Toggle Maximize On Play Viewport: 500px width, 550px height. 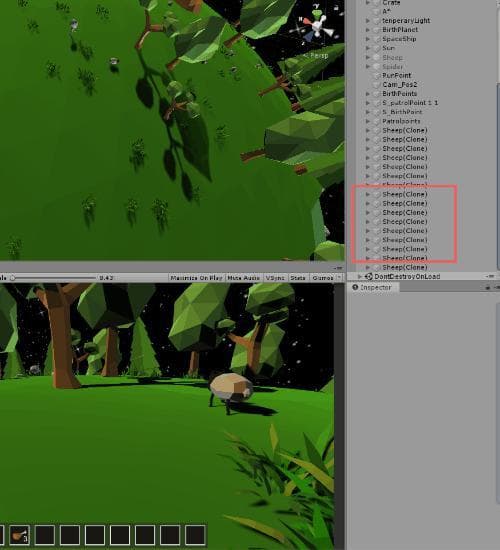(x=196, y=278)
